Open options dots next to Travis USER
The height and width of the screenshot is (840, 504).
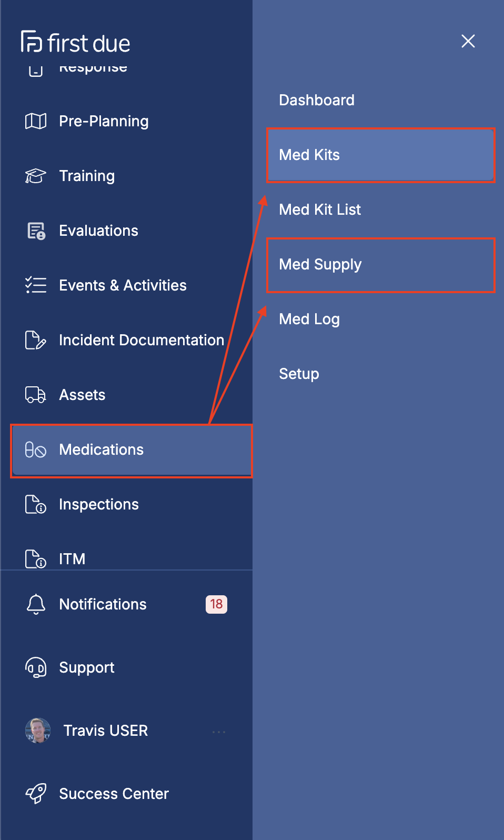[219, 732]
